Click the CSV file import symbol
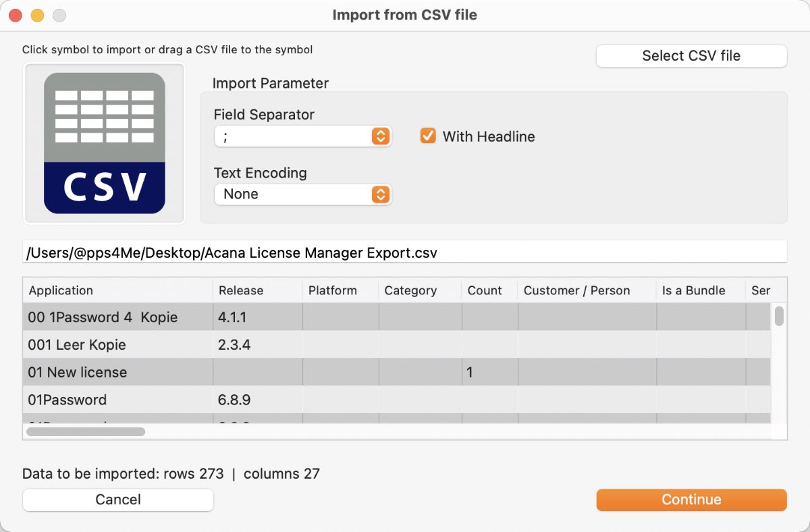810x532 pixels. point(105,143)
